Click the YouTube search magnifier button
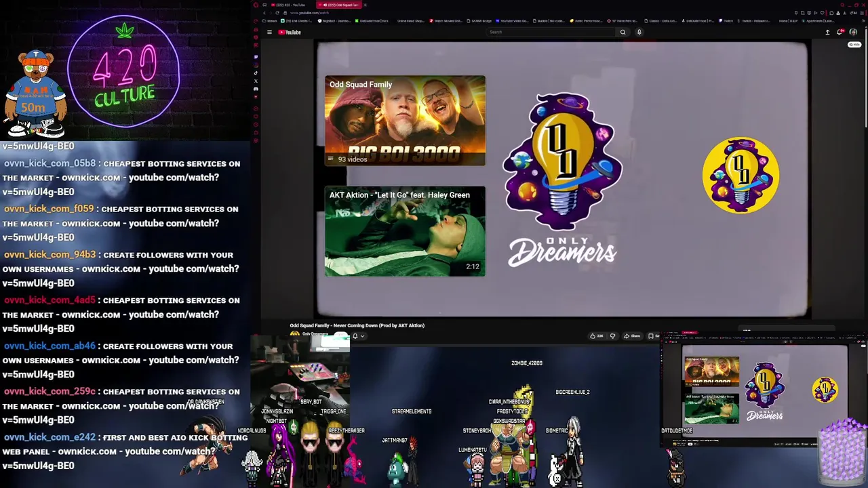Viewport: 868px width, 488px height. point(623,32)
